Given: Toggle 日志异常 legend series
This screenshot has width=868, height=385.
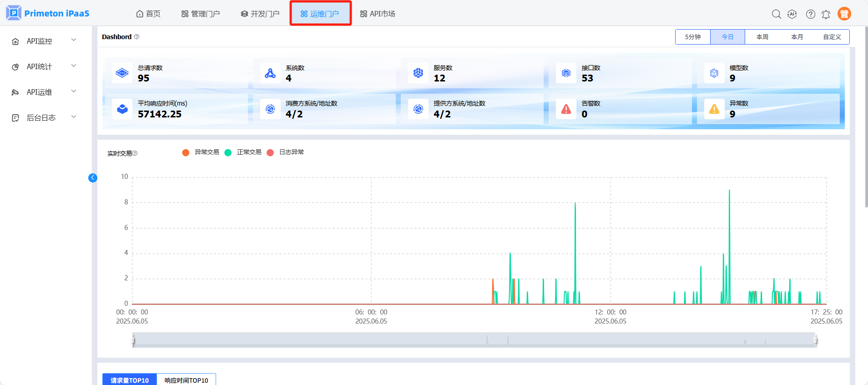Looking at the screenshot, I should (285, 152).
